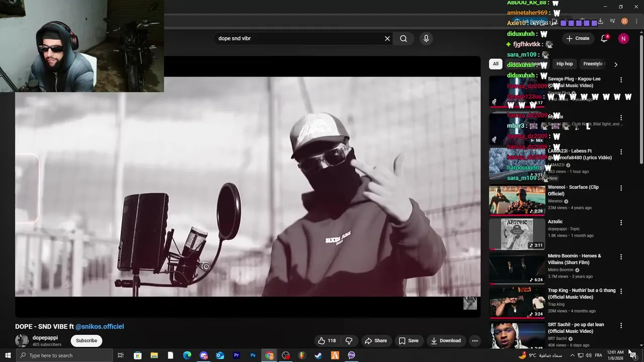Click the Share button
The image size is (644, 362).
click(x=376, y=340)
